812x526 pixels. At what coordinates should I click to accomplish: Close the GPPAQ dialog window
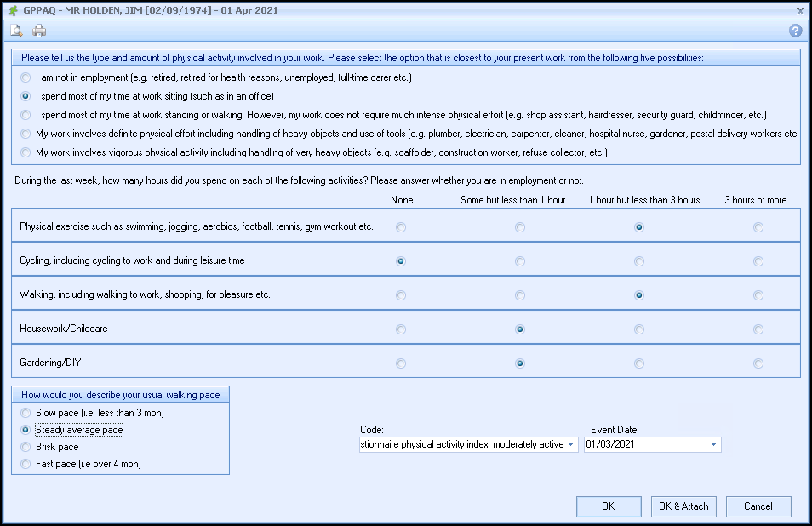coord(799,10)
